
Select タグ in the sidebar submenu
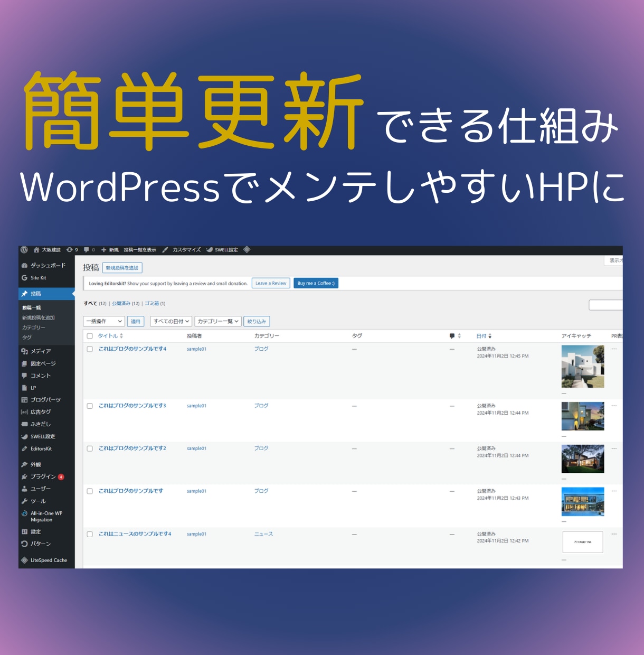click(x=27, y=337)
